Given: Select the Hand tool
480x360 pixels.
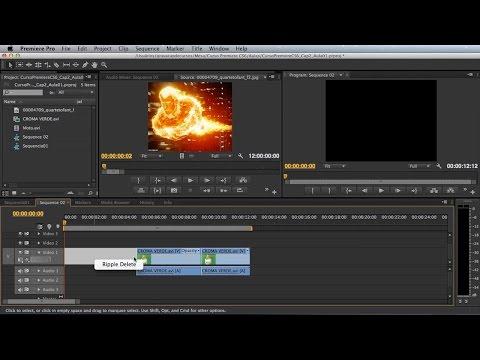Looking at the screenshot, I should (95, 65).
